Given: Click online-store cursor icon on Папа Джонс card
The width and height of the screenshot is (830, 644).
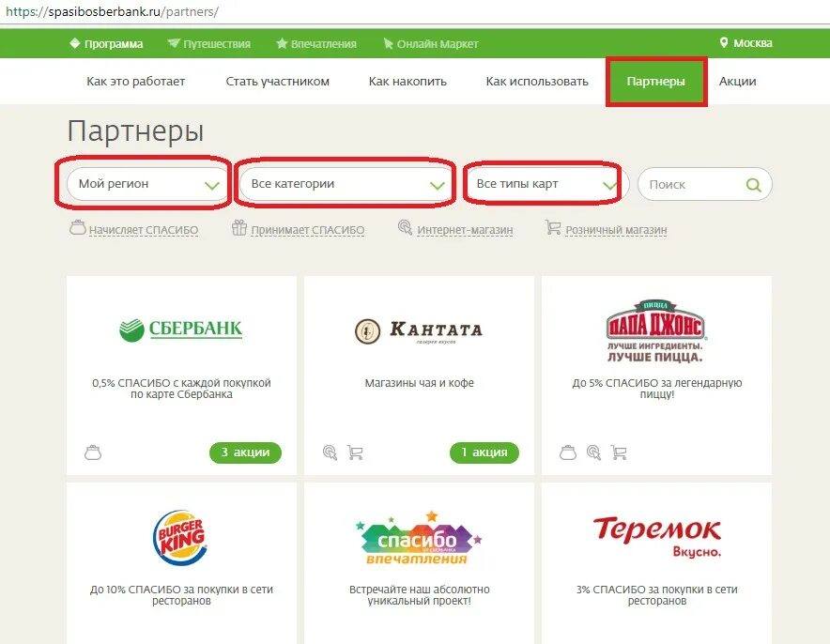Looking at the screenshot, I should click(593, 452).
